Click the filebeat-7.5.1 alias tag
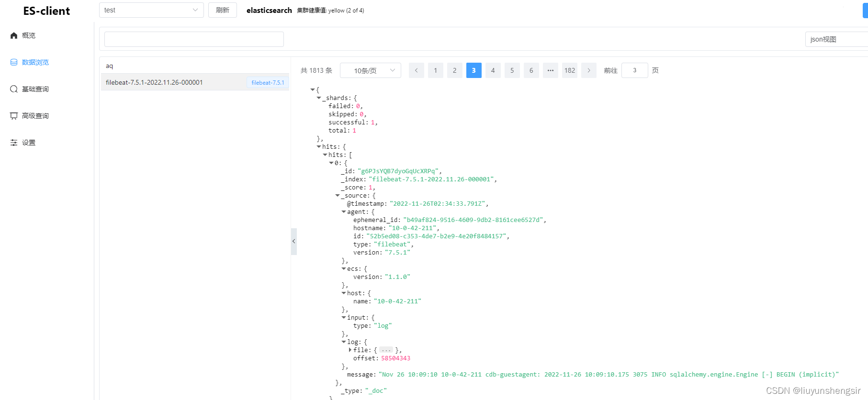Image resolution: width=868 pixels, height=400 pixels. pos(268,83)
